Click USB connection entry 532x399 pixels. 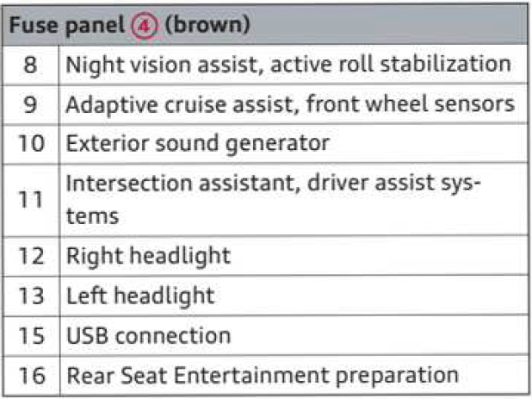click(x=149, y=336)
